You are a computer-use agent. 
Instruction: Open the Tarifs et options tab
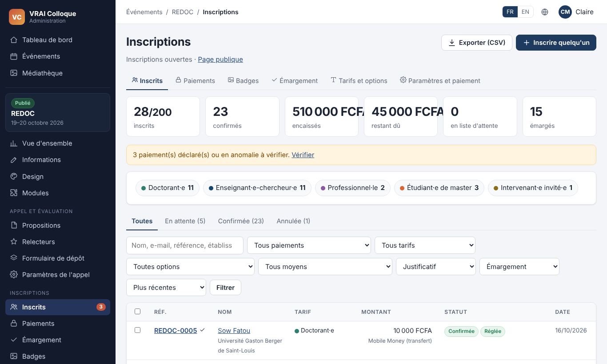[359, 81]
